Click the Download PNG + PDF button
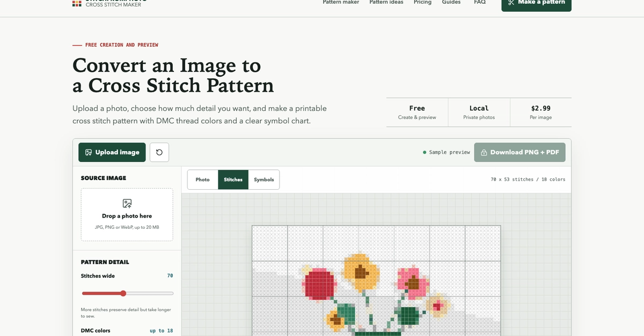Viewport: 644px width, 336px height. [519, 152]
